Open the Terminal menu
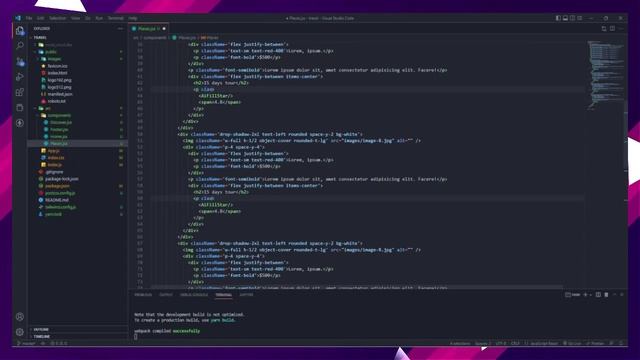The height and width of the screenshot is (360, 640). click(116, 18)
